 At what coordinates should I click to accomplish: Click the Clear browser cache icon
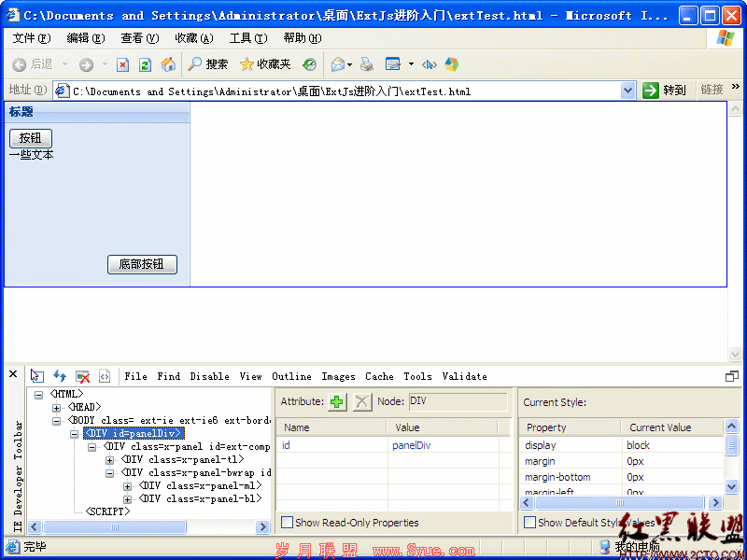pyautogui.click(x=82, y=376)
